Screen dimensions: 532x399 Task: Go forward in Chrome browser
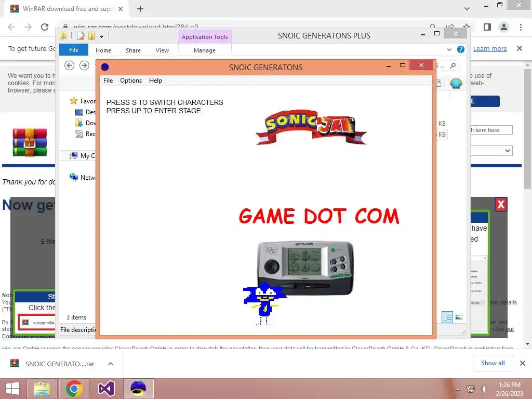click(28, 27)
